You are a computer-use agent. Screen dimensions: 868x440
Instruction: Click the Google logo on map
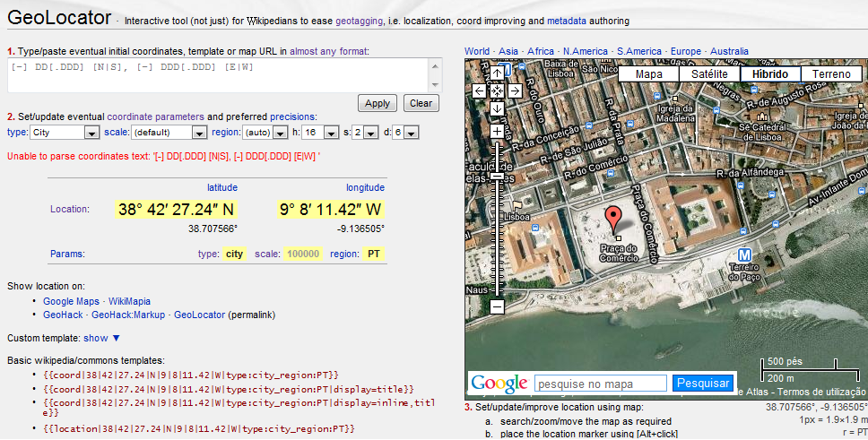499,383
